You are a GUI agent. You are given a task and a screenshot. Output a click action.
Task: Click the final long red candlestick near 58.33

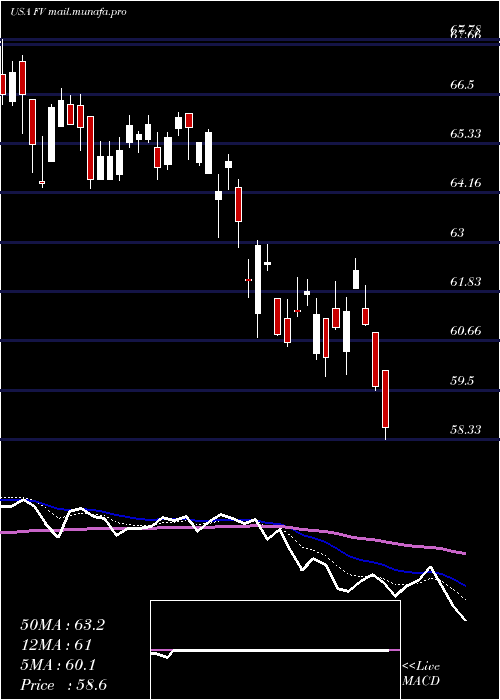coord(386,399)
